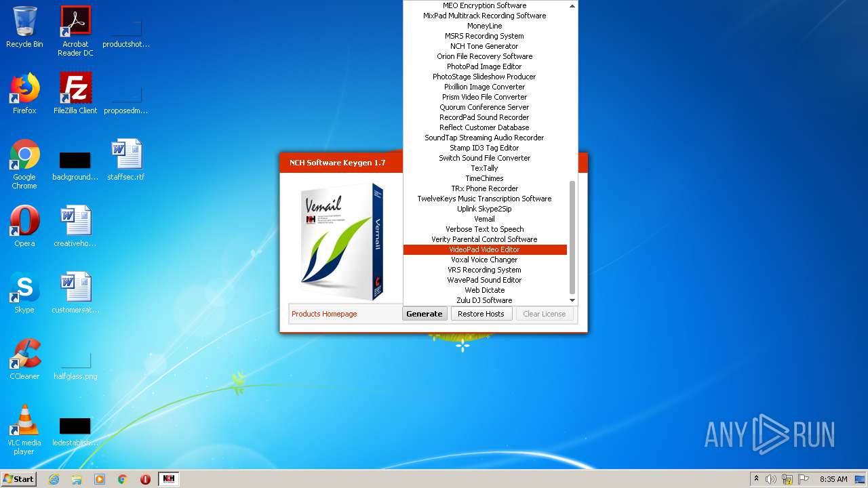Click Chrome icon in taskbar
868x488 pixels.
(123, 479)
